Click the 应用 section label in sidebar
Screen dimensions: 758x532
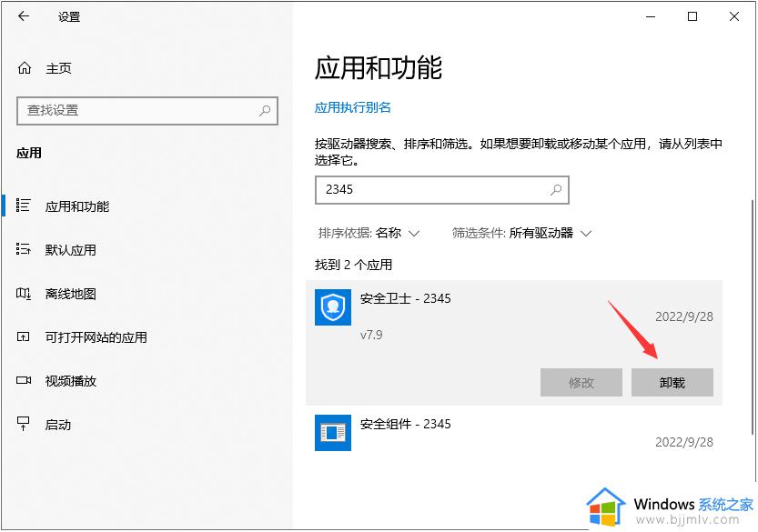(29, 153)
